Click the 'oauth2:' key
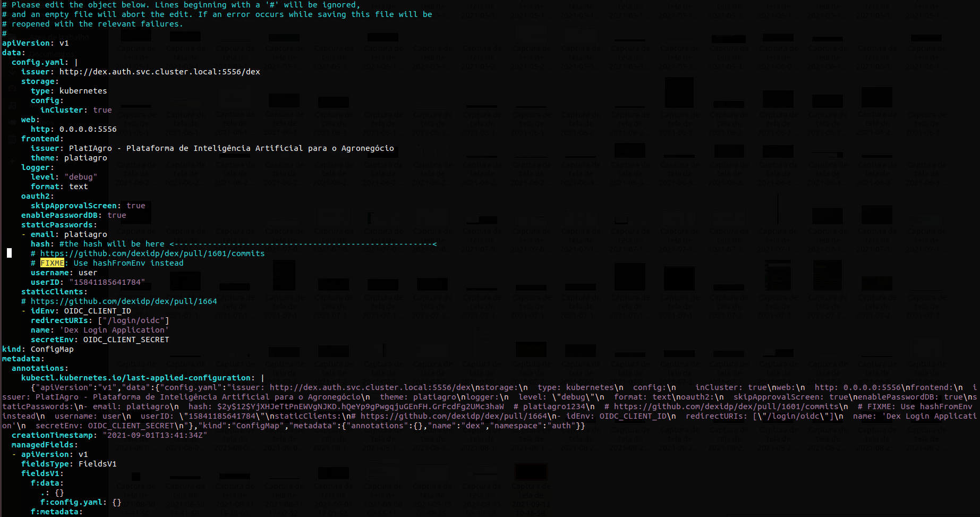 tap(38, 196)
